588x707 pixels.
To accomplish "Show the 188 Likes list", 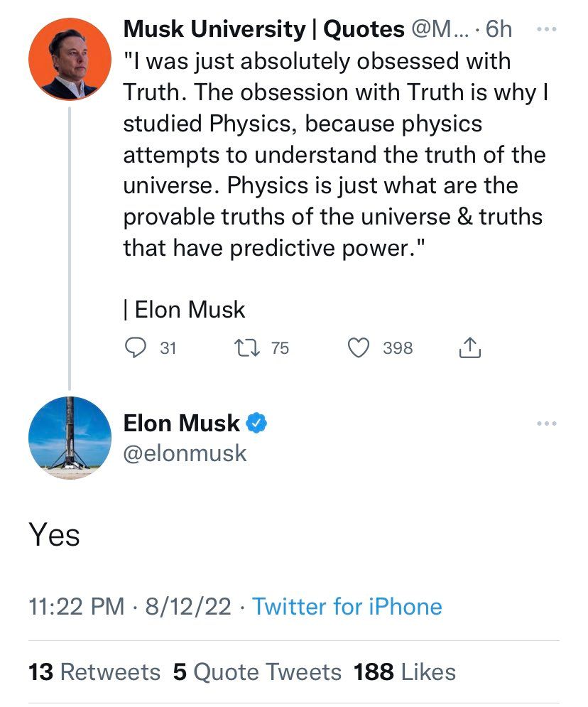I will click(x=405, y=671).
